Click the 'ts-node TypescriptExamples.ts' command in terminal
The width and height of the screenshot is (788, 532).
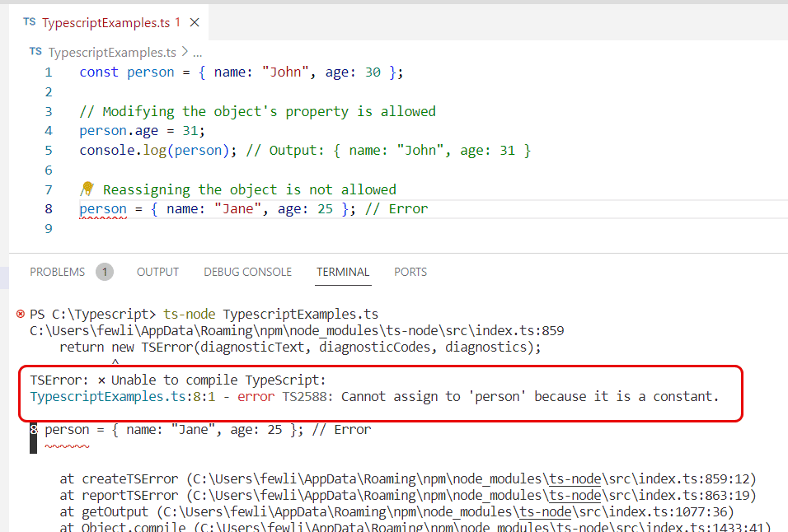[271, 315]
